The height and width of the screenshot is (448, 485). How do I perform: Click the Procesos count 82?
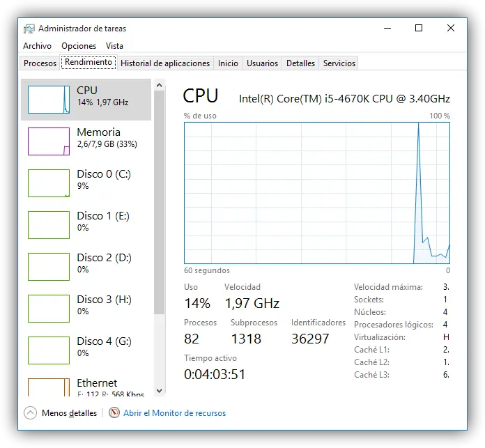tap(192, 339)
